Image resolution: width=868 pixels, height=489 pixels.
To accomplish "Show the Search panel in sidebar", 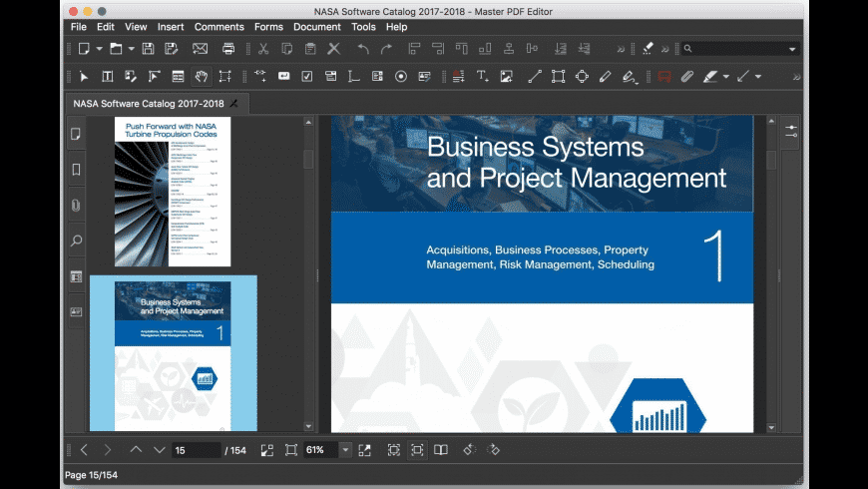I will click(x=77, y=241).
